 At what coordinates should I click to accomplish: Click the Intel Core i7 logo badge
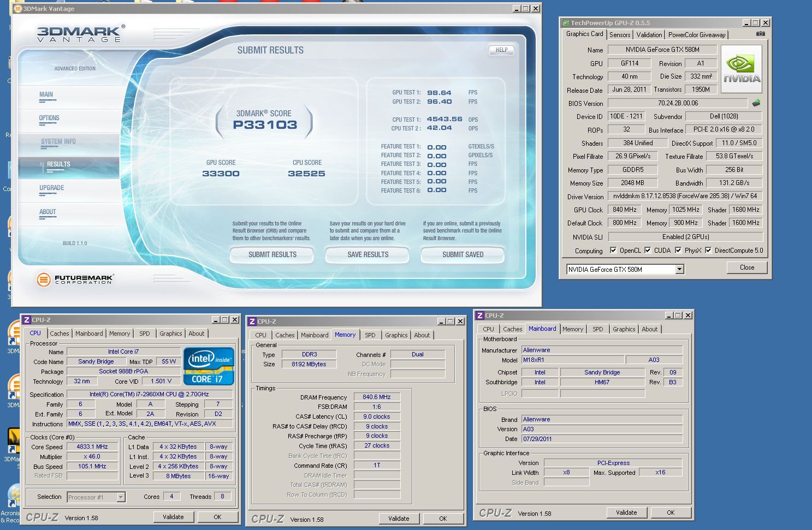click(209, 366)
